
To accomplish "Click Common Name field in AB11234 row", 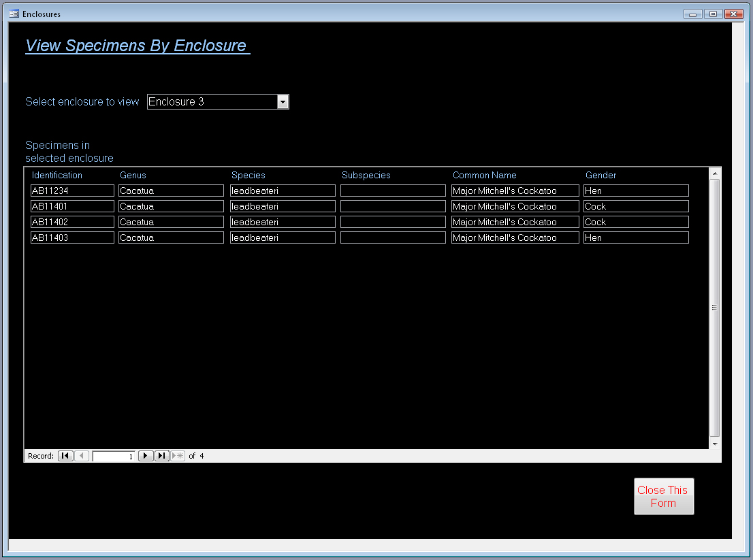I will [x=515, y=191].
